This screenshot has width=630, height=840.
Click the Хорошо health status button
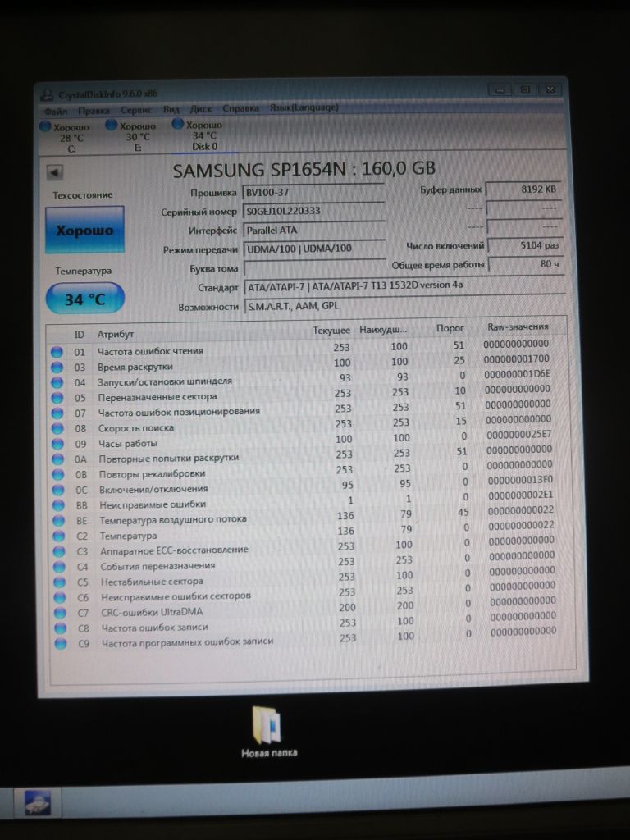[84, 231]
